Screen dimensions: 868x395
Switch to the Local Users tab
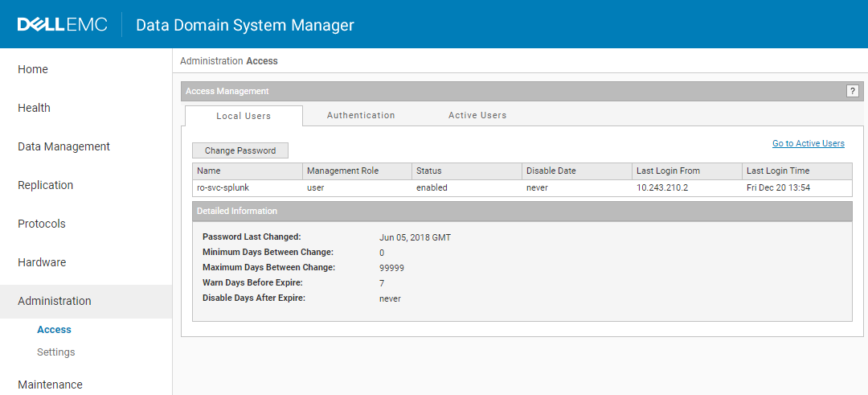244,116
